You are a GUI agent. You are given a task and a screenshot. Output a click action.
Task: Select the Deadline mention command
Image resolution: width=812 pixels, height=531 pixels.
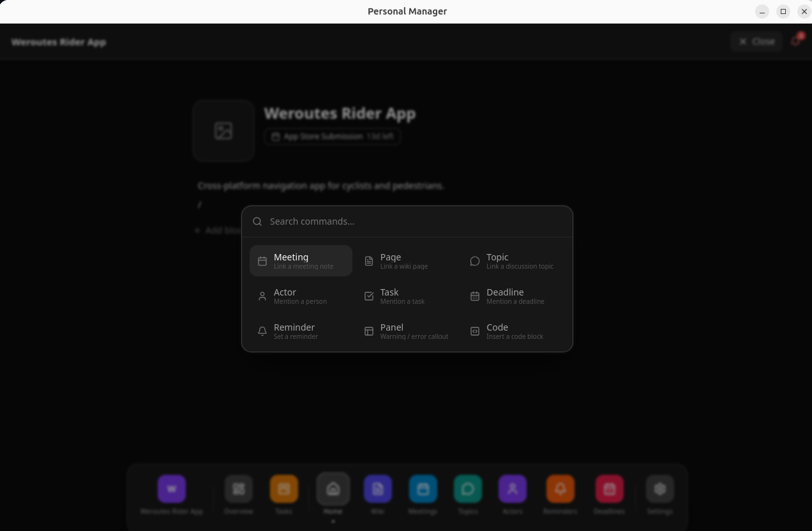click(x=513, y=295)
